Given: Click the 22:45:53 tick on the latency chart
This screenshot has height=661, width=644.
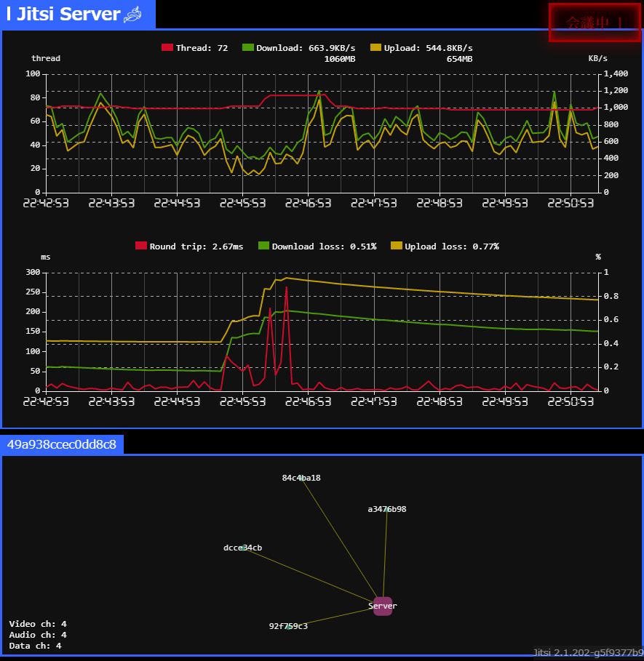Looking at the screenshot, I should [242, 401].
